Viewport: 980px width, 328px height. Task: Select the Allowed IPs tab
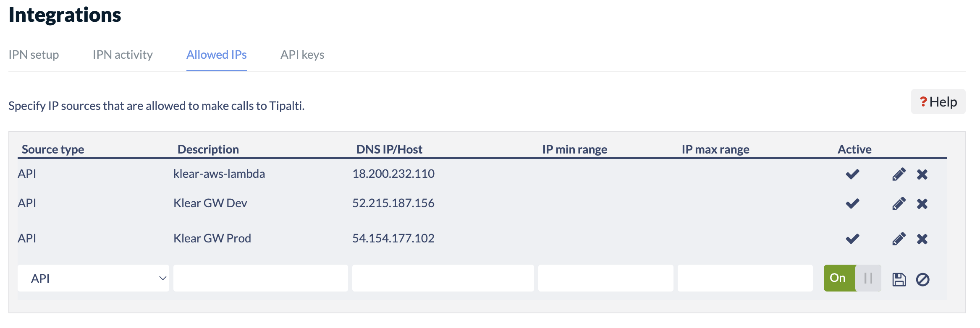(216, 55)
